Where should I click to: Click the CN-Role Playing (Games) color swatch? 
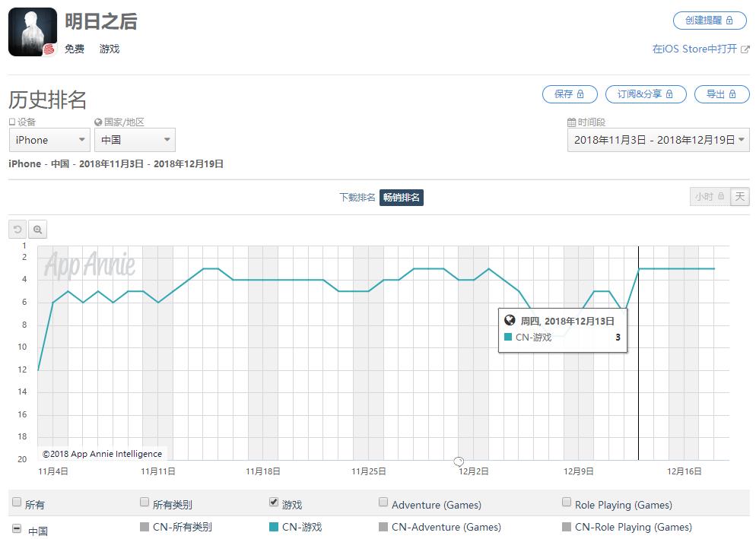click(567, 527)
